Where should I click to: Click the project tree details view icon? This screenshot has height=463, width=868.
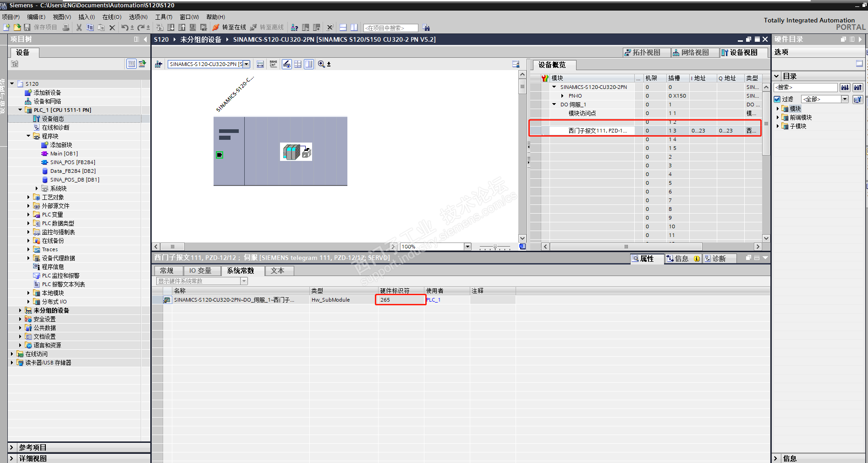132,64
